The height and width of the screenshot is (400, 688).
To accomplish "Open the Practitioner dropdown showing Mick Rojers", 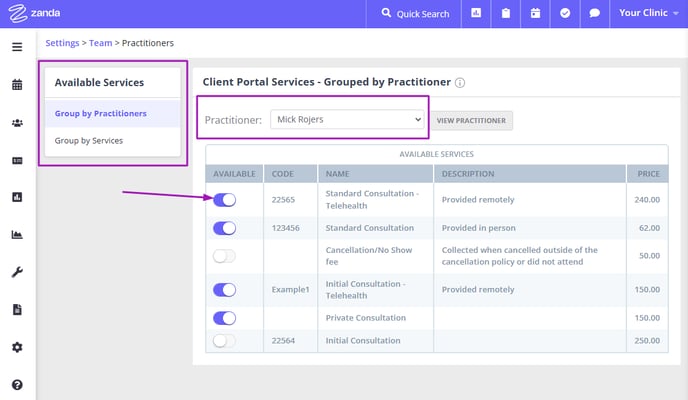I will coord(347,119).
